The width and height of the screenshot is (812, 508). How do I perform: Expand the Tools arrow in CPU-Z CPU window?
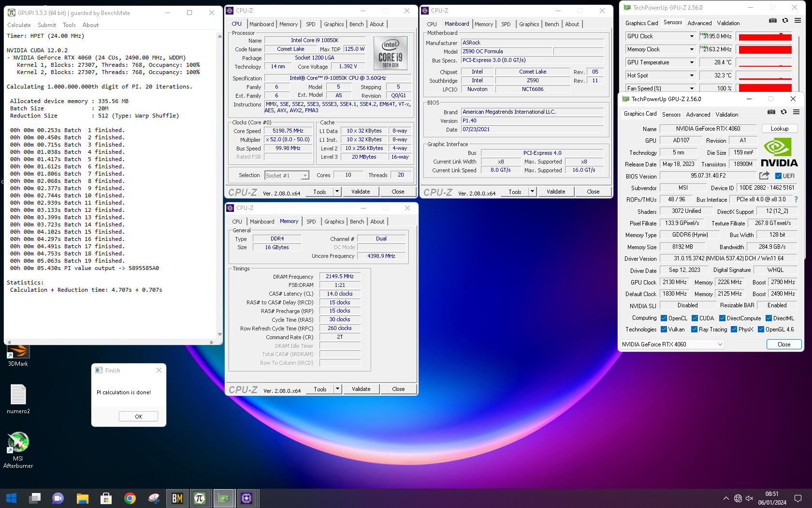pyautogui.click(x=337, y=192)
